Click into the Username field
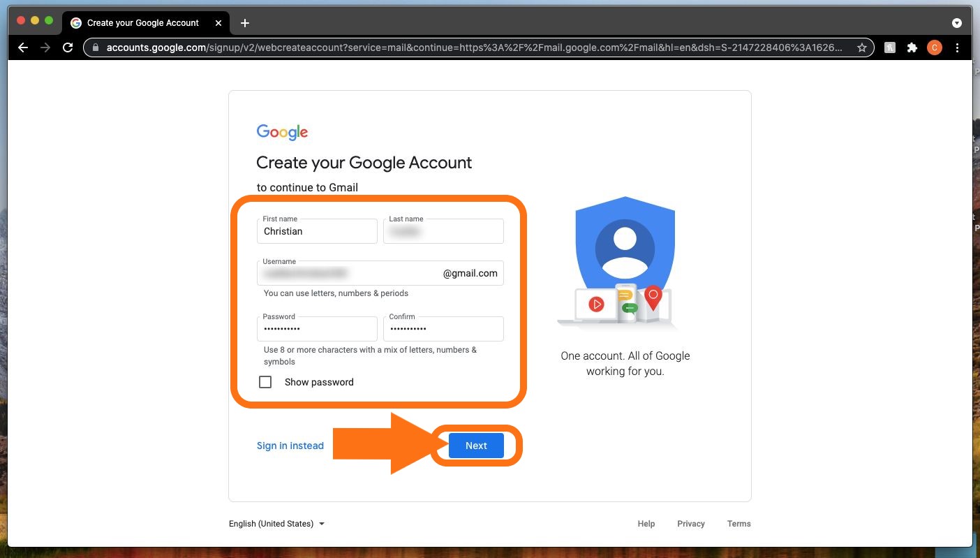Viewport: 980px width, 558px height. click(x=380, y=273)
